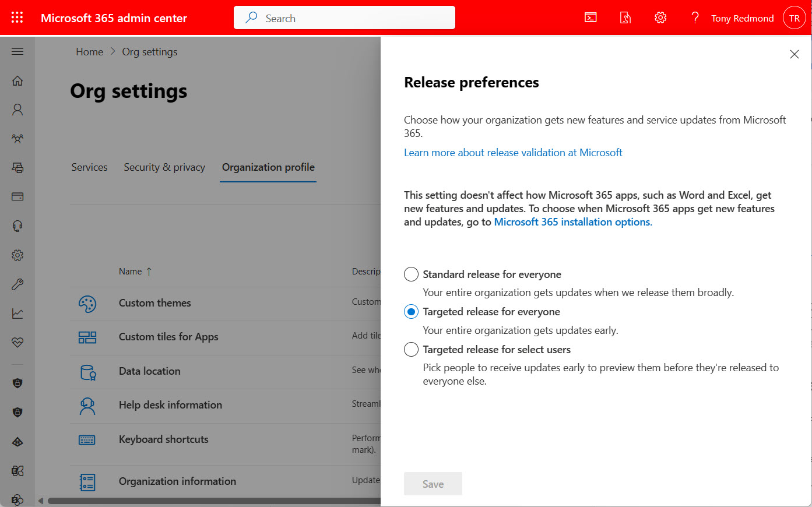This screenshot has height=507, width=812.
Task: Select Targeted release for everyone
Action: 411,312
